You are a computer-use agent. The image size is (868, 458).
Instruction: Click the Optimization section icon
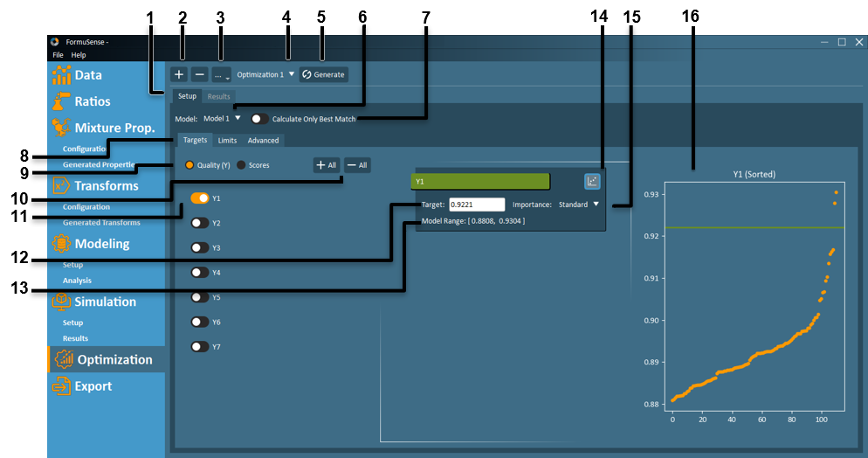[65, 359]
